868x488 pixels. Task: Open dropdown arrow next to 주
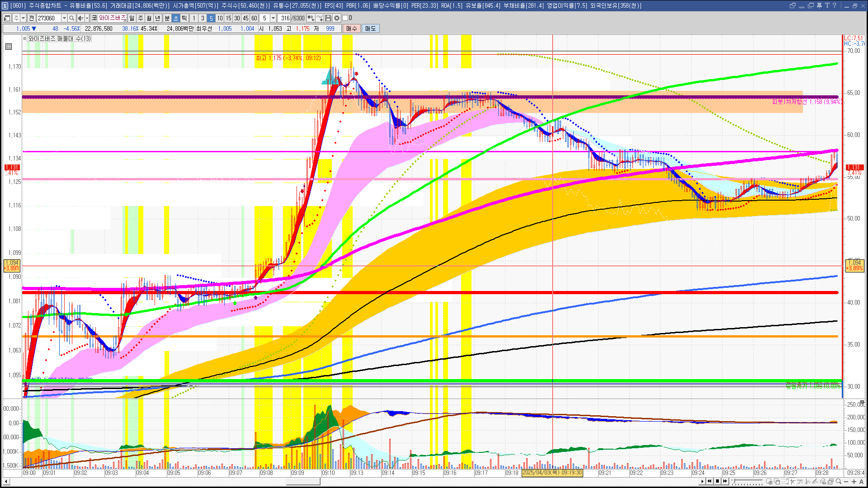coord(23,18)
